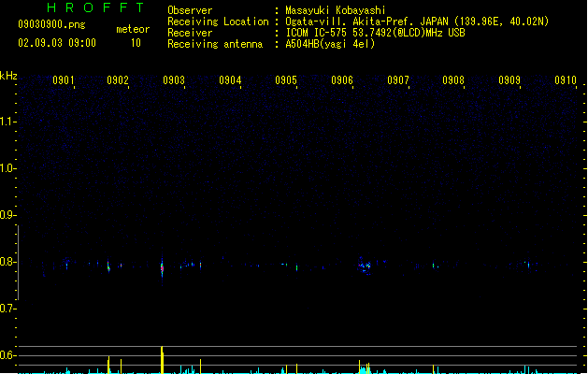
Task: Click the HROFFT title text
Action: pos(96,7)
